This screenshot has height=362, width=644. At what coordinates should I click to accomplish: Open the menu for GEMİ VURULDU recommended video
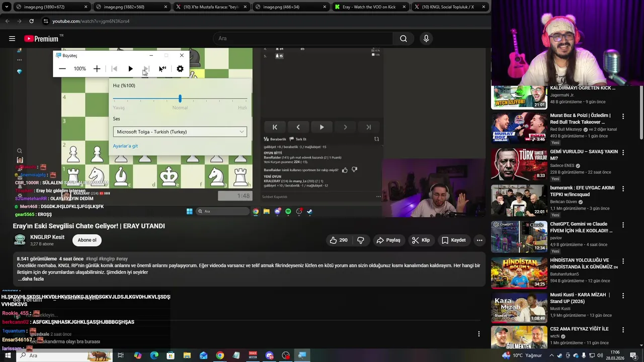[623, 152]
